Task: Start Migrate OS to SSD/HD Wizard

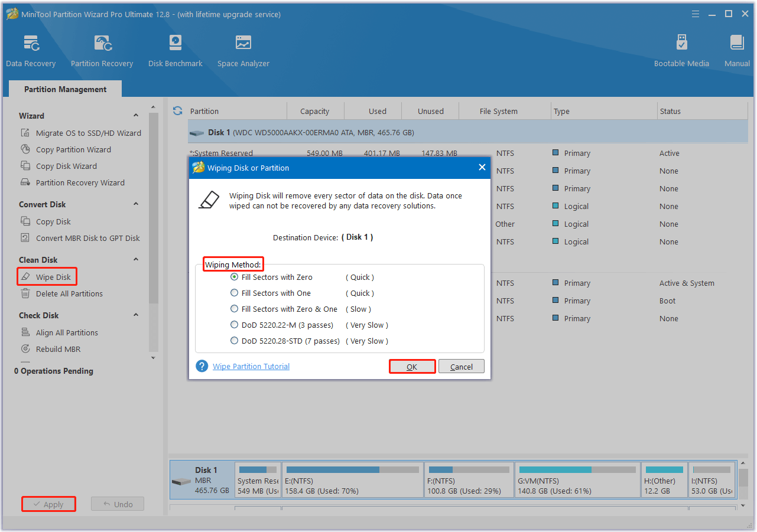Action: [x=81, y=133]
